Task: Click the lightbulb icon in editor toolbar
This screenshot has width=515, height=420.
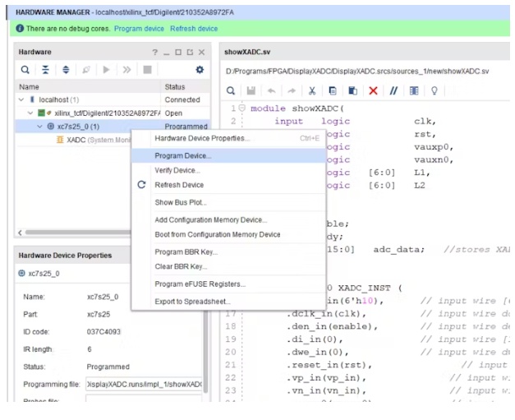Action: pyautogui.click(x=434, y=90)
